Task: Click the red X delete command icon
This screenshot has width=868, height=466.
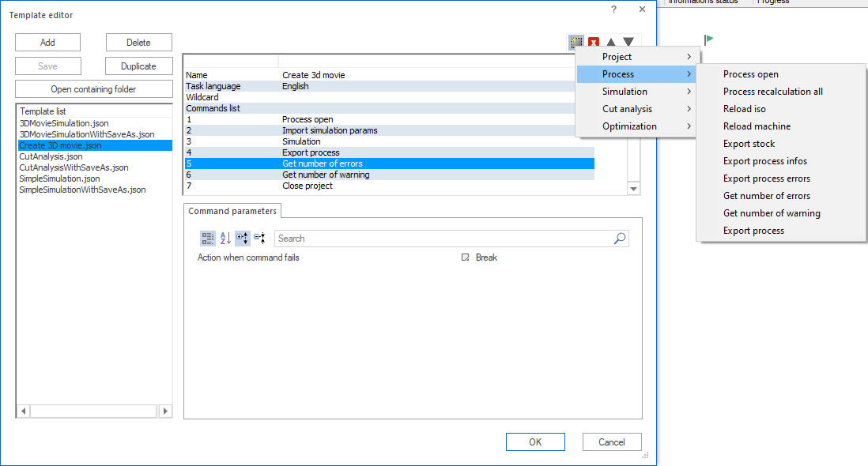Action: click(594, 43)
